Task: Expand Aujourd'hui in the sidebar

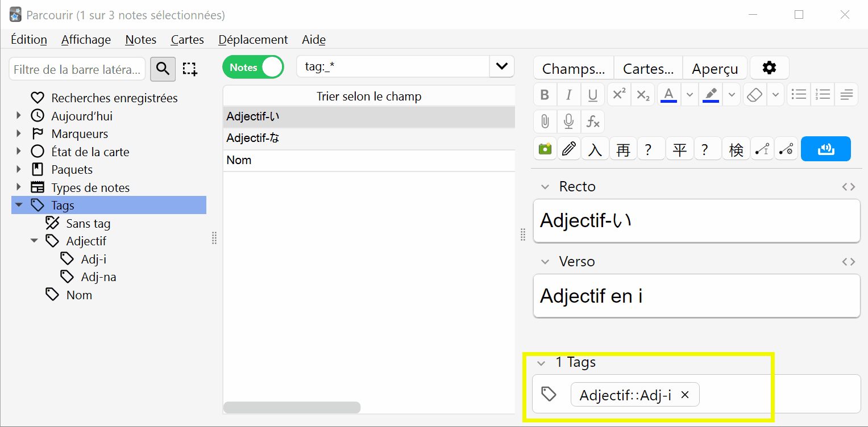Action: click(x=19, y=116)
